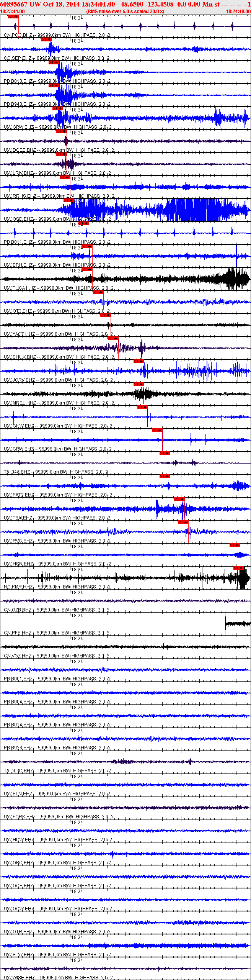
Task: Click the RMS noise scaling note in header
Action: coord(125,11)
